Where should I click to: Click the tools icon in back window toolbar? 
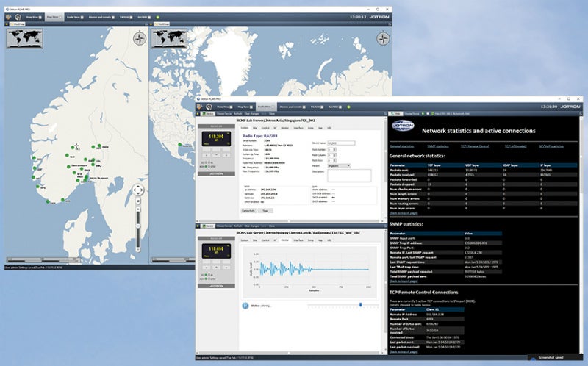pyautogui.click(x=9, y=15)
